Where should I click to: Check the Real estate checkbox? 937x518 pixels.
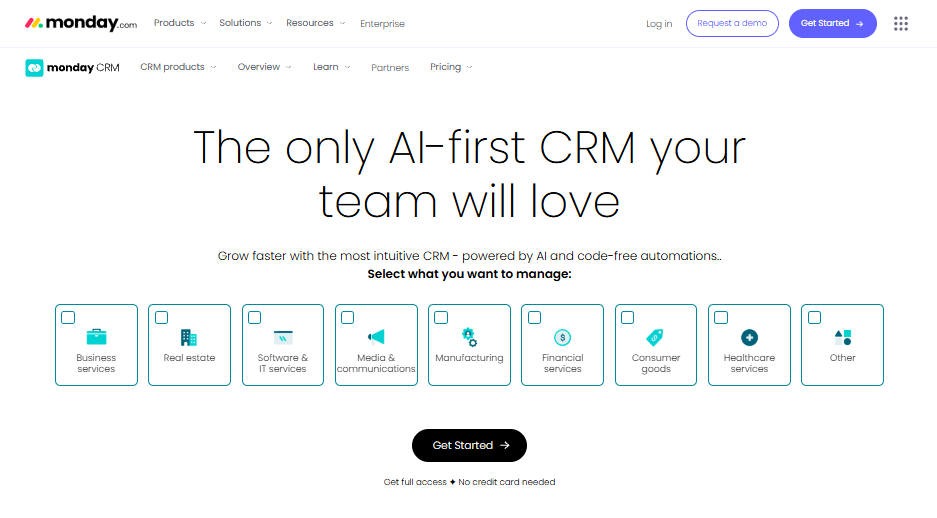click(x=161, y=317)
